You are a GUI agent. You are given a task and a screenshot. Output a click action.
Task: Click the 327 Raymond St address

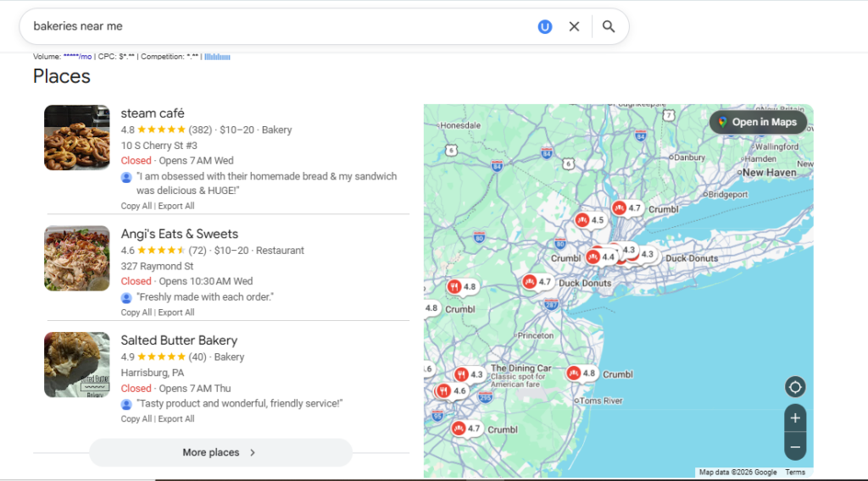[157, 266]
